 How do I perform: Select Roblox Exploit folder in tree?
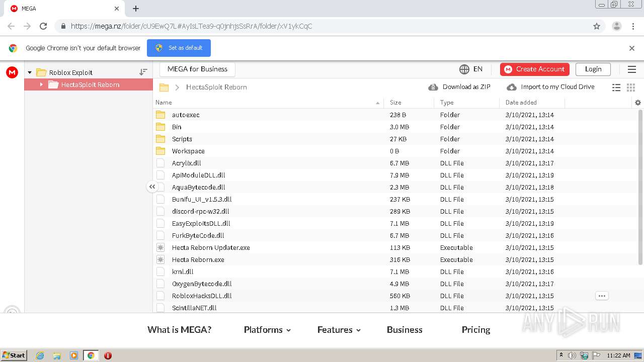point(71,72)
